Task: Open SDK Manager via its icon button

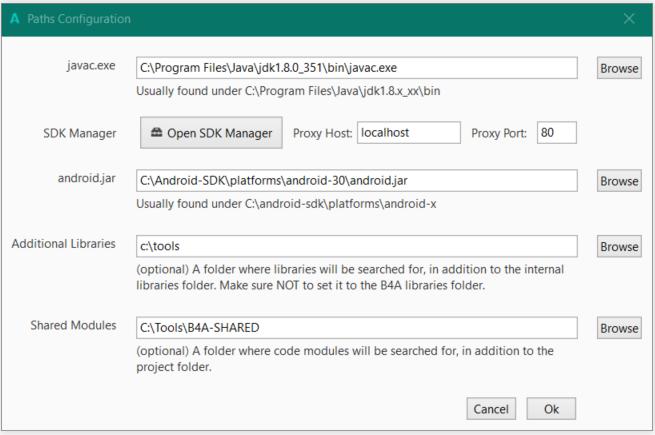Action: pos(211,133)
